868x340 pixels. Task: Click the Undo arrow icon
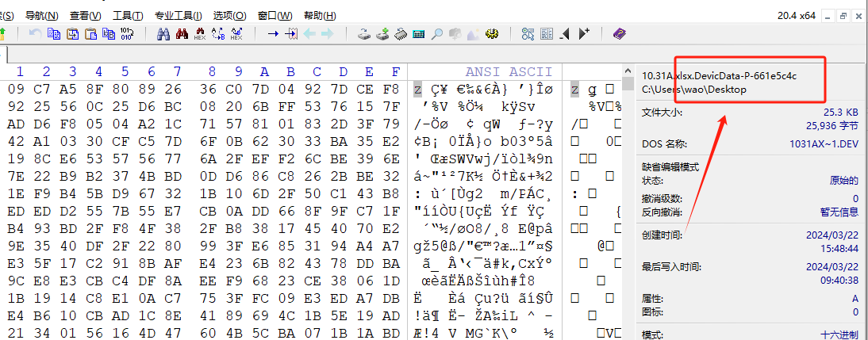(x=35, y=33)
